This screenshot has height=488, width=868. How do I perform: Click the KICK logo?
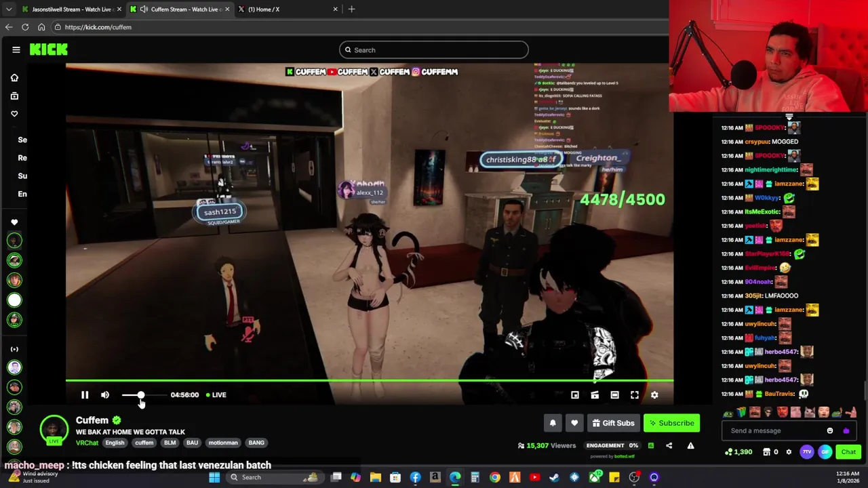pos(48,49)
